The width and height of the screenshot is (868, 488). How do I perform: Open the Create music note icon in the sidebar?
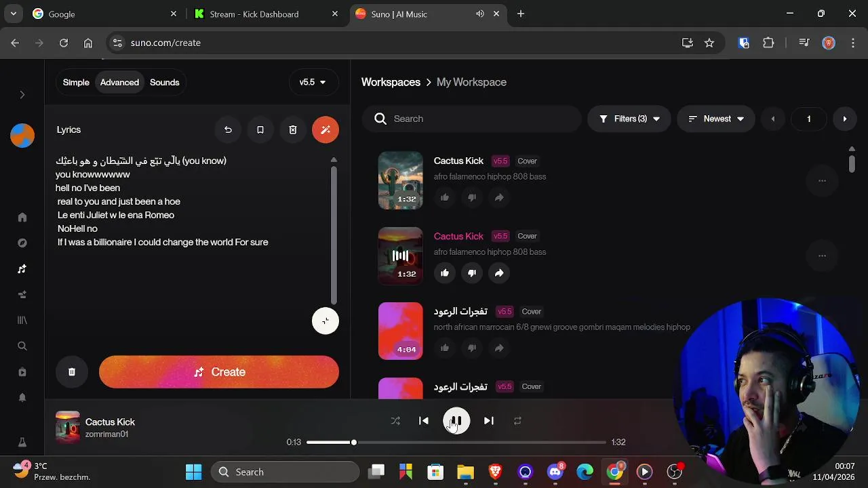pyautogui.click(x=22, y=269)
